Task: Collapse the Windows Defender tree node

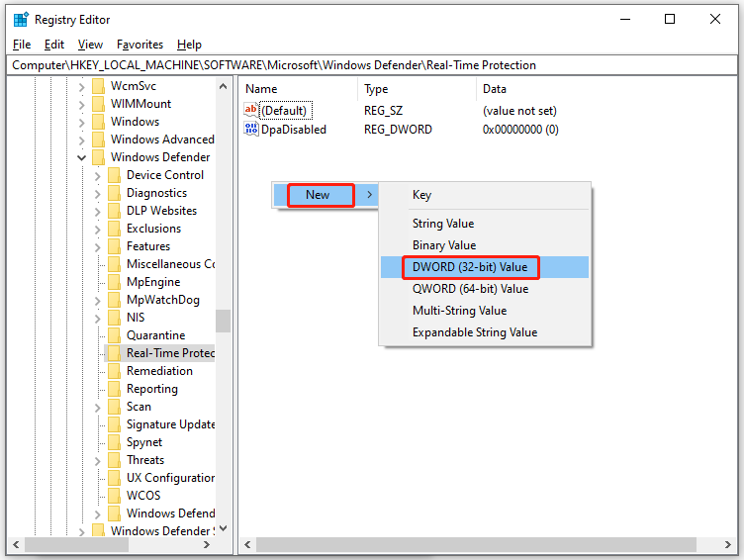Action: click(x=81, y=157)
